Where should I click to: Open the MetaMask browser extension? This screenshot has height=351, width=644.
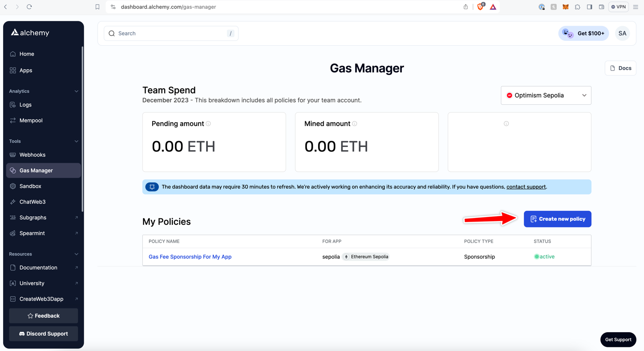565,7
